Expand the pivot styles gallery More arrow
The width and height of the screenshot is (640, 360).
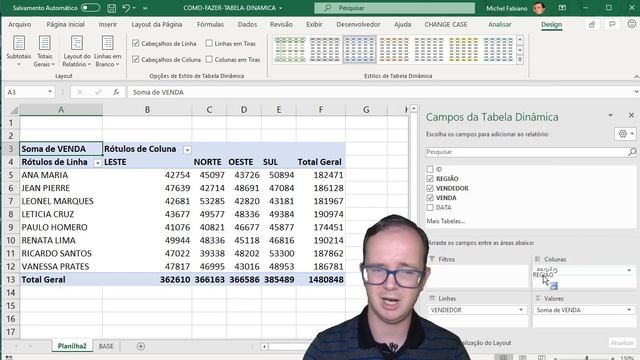[x=520, y=60]
